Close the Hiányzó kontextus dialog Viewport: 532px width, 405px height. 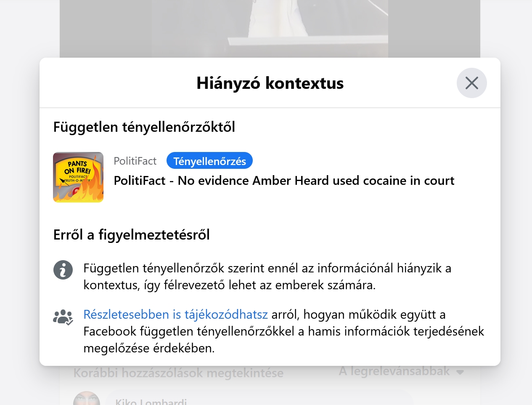click(x=471, y=83)
